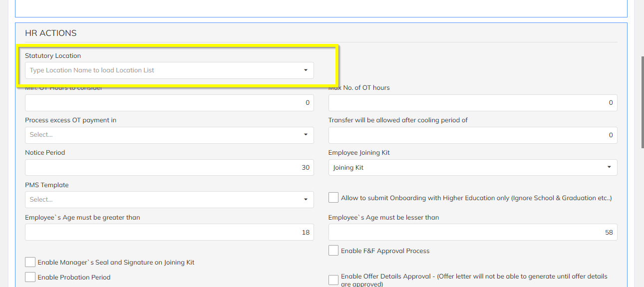
Task: Click the PMS Template caret icon
Action: (306, 200)
